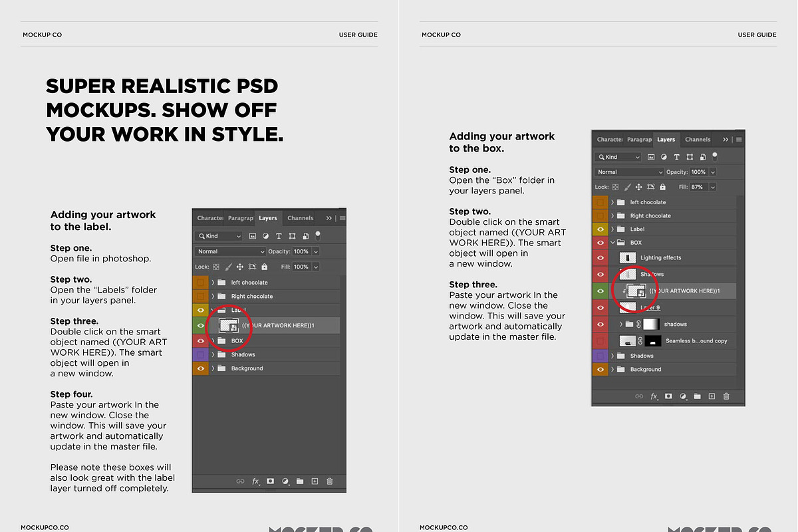
Task: Open the panel menu icon in label guide's panel
Action: tap(342, 218)
